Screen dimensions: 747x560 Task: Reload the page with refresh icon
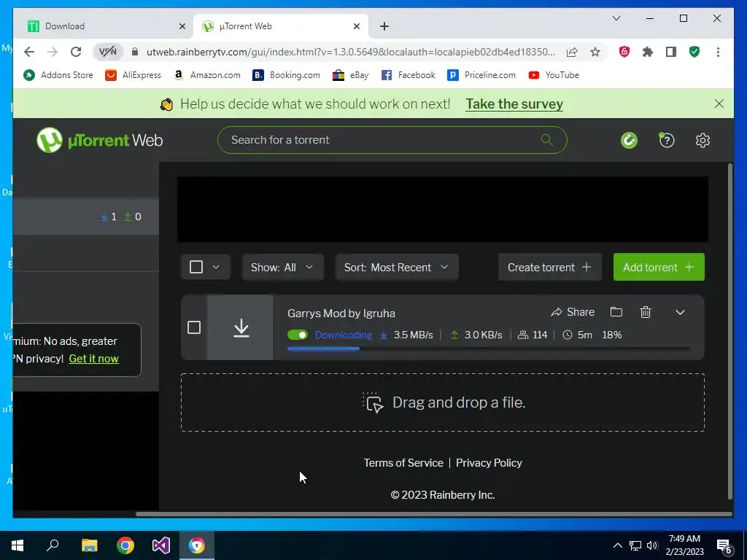(76, 52)
